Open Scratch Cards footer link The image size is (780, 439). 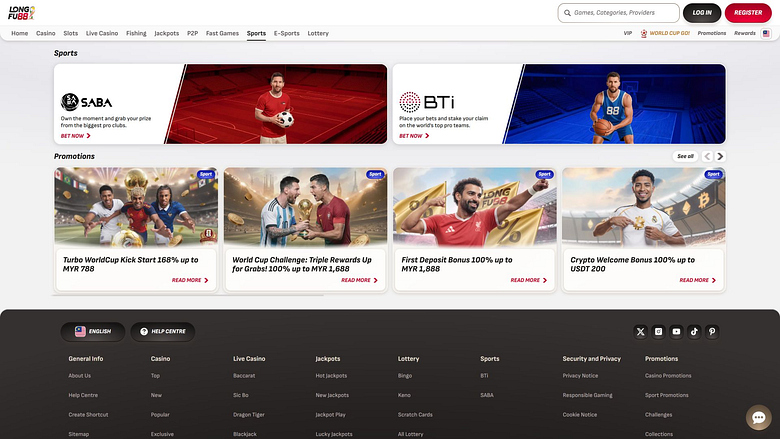(415, 415)
